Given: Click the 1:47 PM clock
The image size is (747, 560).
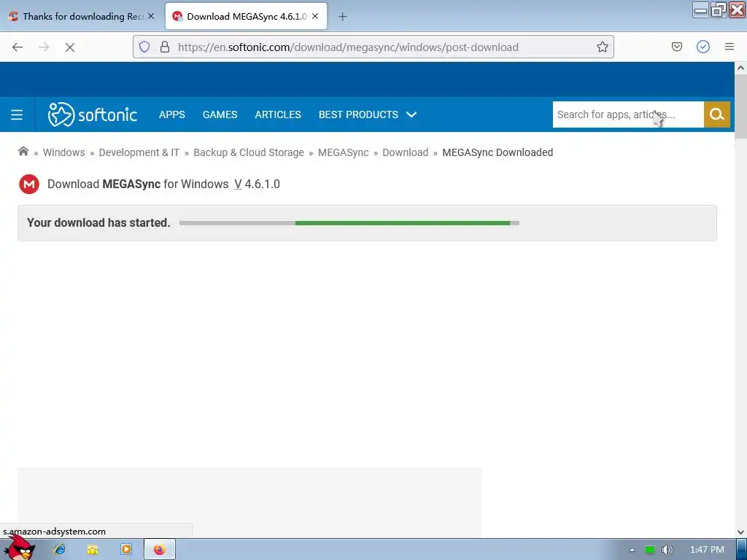Looking at the screenshot, I should click(707, 550).
